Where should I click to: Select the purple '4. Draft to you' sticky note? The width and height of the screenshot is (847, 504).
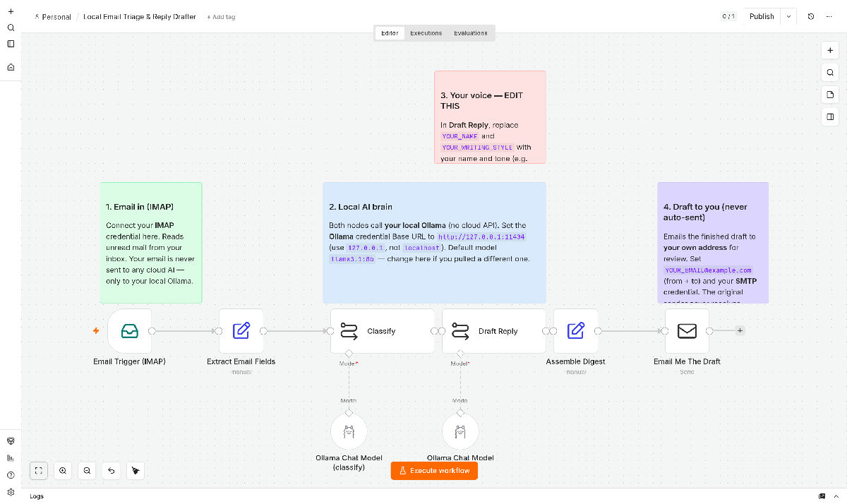(713, 243)
